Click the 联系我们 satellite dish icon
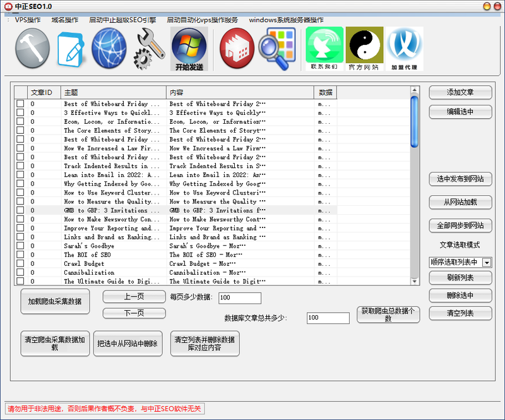 pyautogui.click(x=324, y=49)
